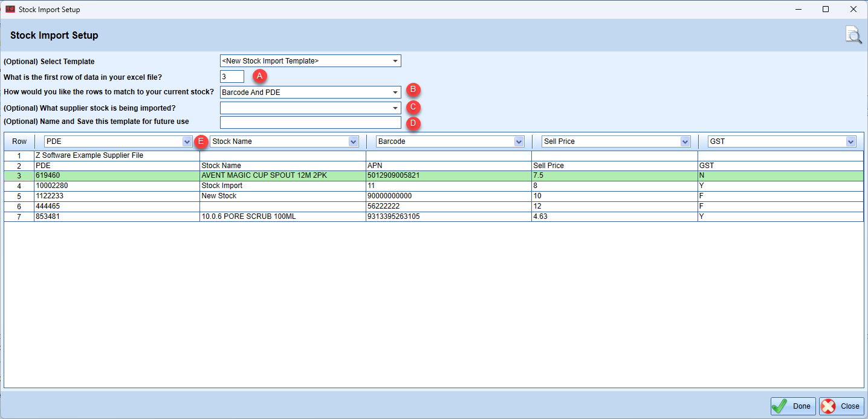This screenshot has height=419, width=868.
Task: Select the barcode cell 5012909005821
Action: tap(449, 175)
